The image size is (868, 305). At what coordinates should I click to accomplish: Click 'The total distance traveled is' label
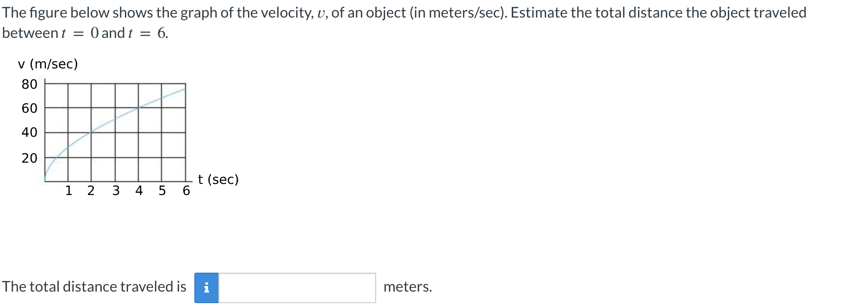coord(94,287)
